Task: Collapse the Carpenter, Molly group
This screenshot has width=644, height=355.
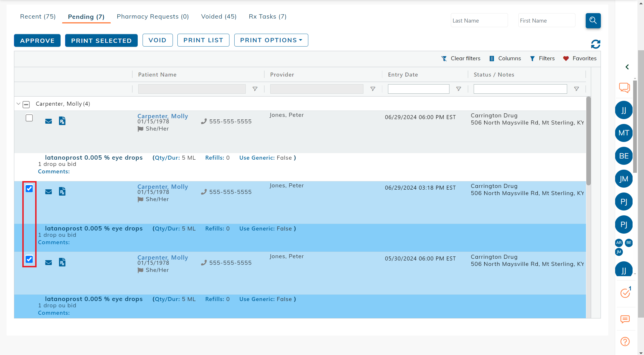Action: point(18,104)
